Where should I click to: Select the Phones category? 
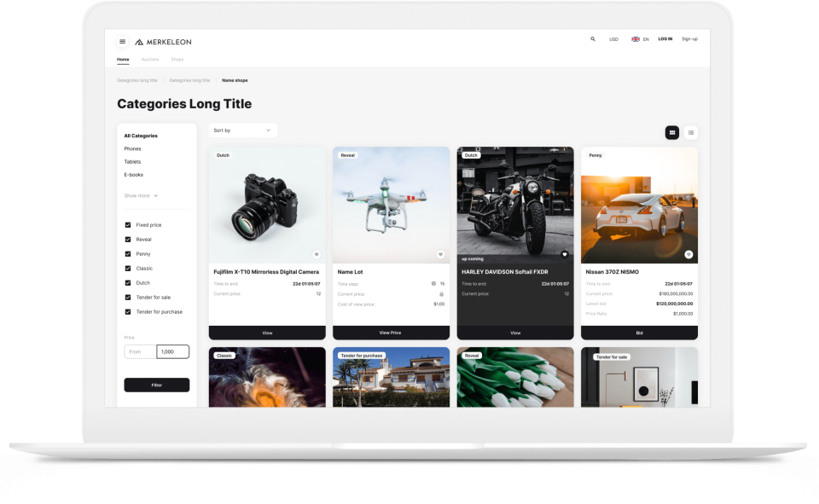(132, 149)
